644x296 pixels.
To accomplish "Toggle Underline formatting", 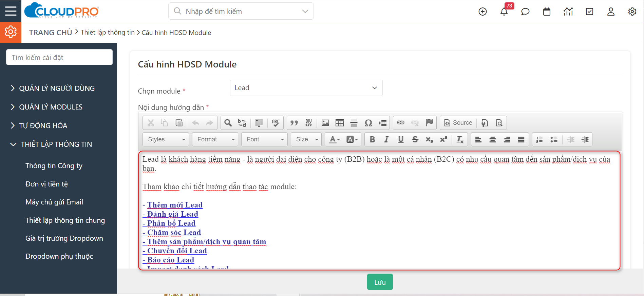I will (401, 139).
